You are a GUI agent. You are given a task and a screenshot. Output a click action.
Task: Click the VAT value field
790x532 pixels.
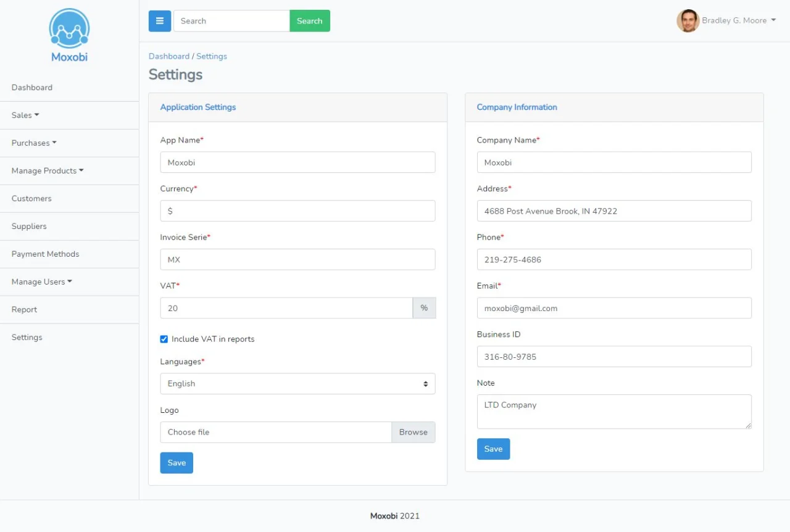click(286, 308)
